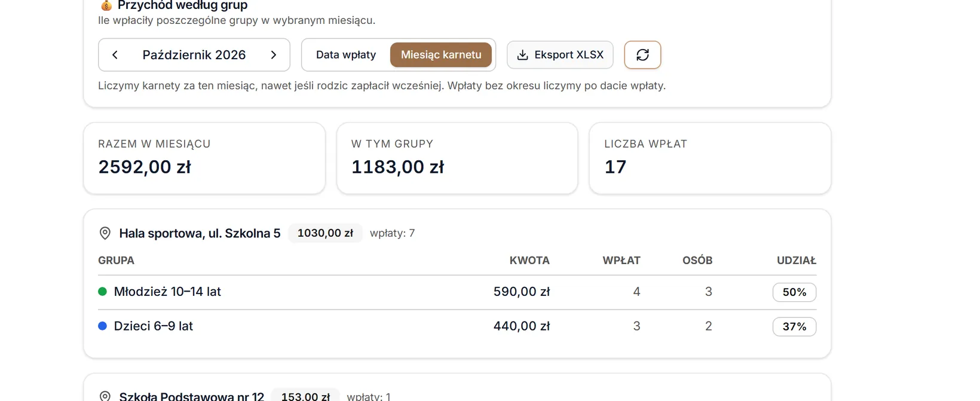Click the 590,00 zł amount
Image resolution: width=980 pixels, height=401 pixels.
[x=522, y=292]
